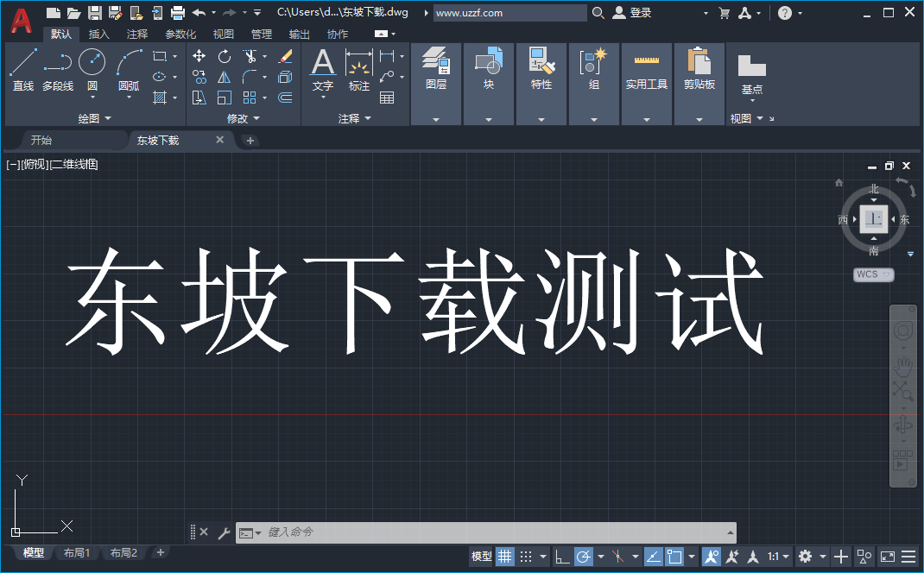Switch to the 布局1 layout tab
This screenshot has height=573, width=924.
click(x=76, y=552)
